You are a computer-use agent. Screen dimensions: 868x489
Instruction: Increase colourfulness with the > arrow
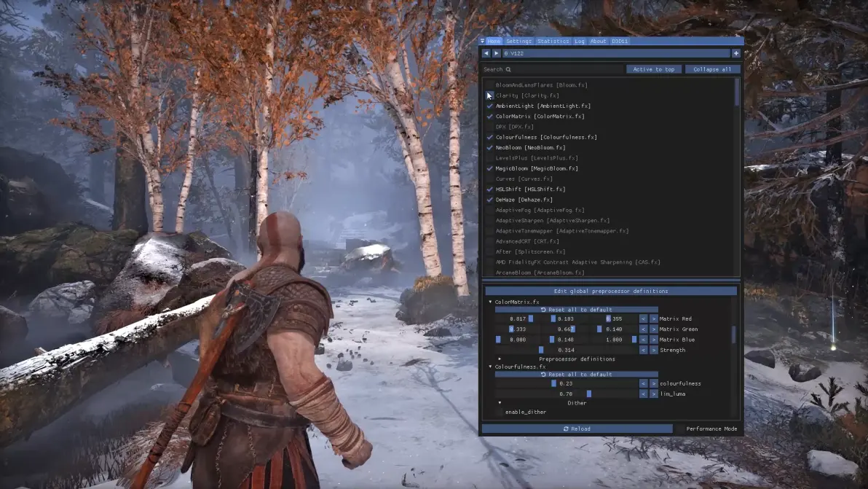pos(653,383)
